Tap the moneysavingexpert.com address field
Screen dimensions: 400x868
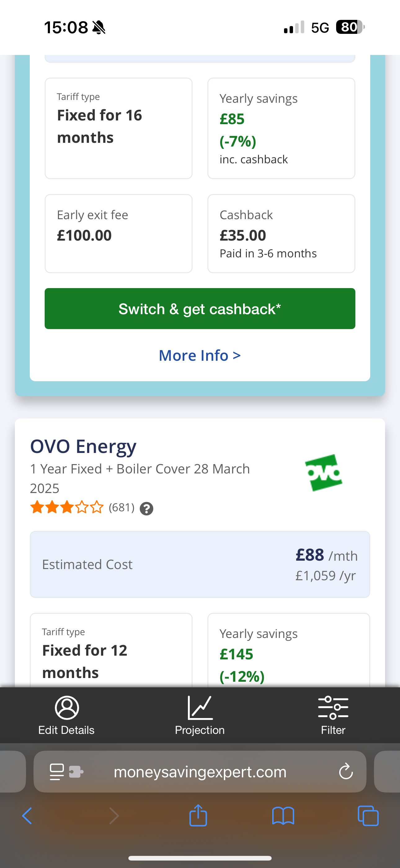pyautogui.click(x=200, y=772)
